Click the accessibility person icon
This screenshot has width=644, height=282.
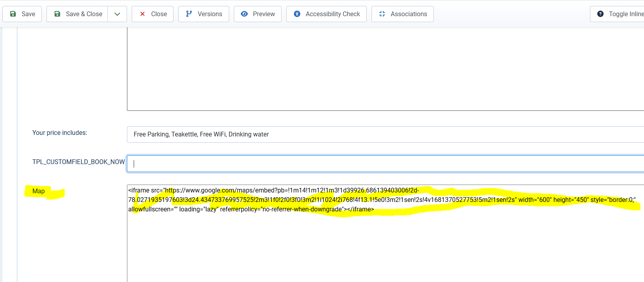coord(297,14)
